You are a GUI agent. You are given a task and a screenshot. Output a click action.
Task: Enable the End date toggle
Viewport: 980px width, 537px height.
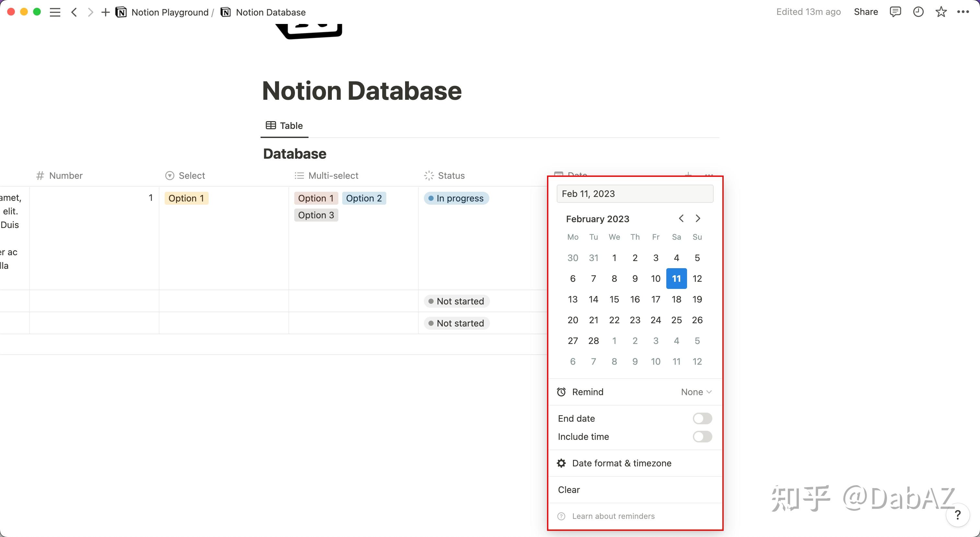click(702, 418)
